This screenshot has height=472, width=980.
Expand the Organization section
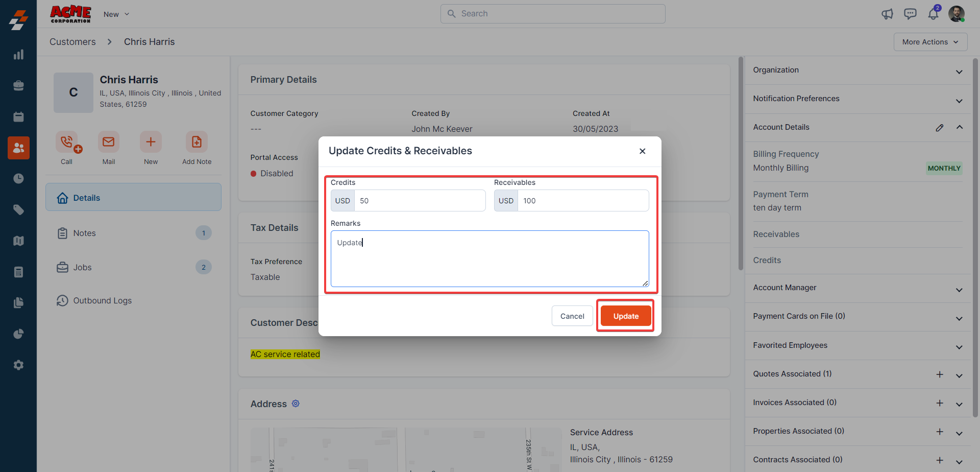(959, 72)
